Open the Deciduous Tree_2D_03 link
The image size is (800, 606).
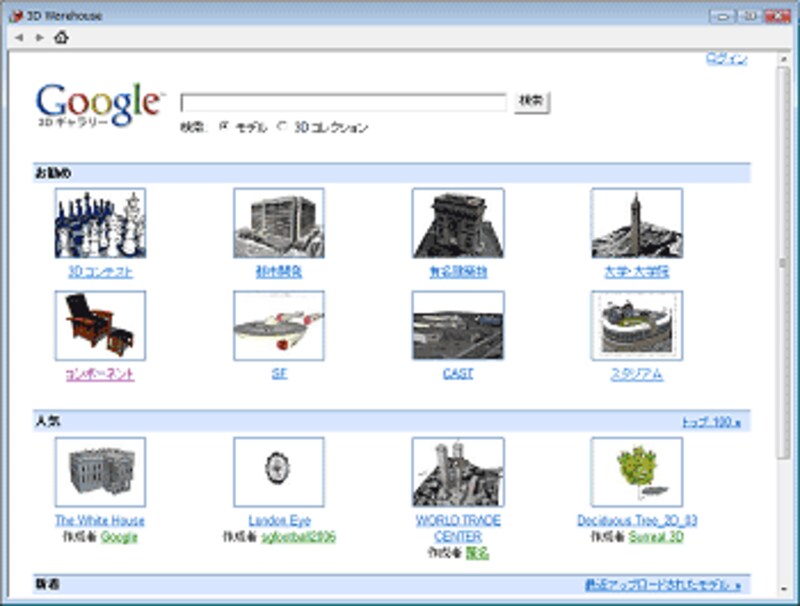637,520
